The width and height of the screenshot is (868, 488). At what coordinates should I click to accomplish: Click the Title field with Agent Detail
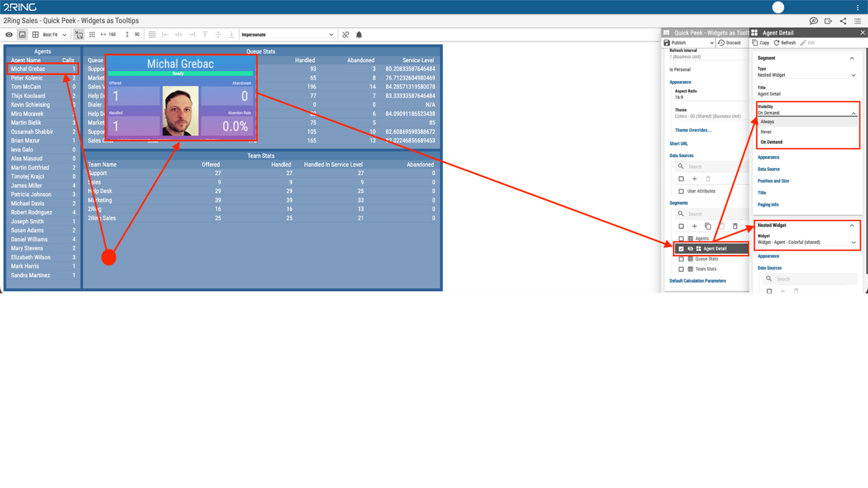(806, 94)
